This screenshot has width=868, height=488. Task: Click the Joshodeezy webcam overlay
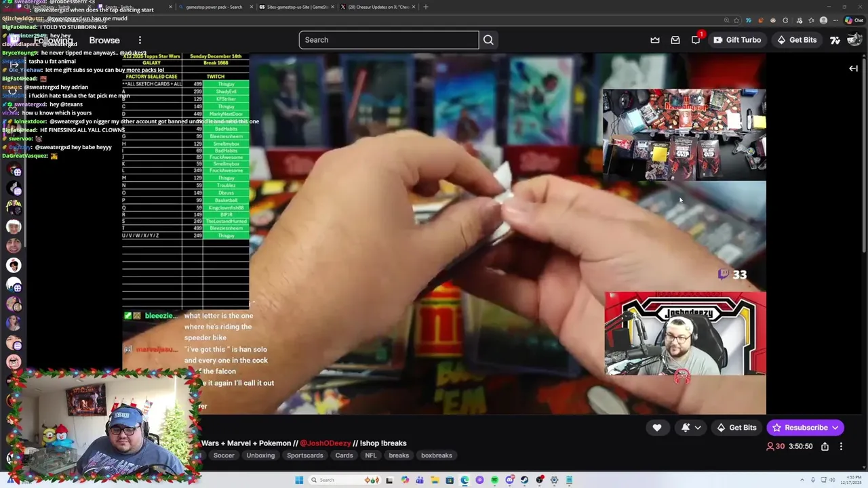coord(685,334)
